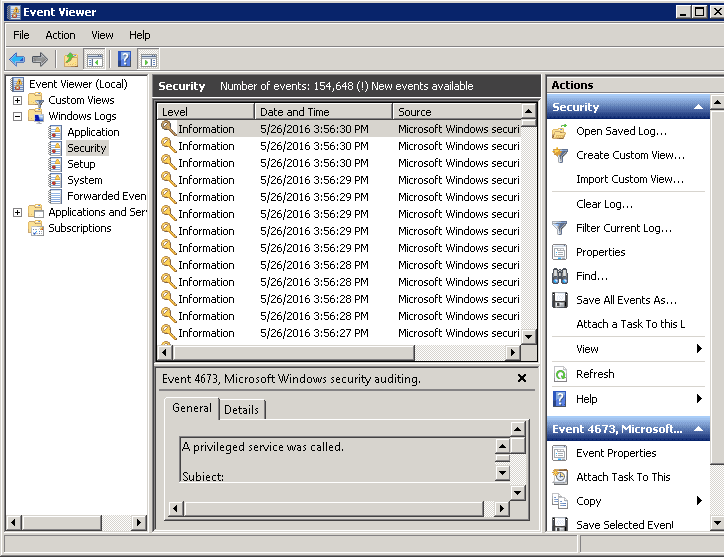Sort events by the Source column header
724x557 pixels.
[457, 112]
